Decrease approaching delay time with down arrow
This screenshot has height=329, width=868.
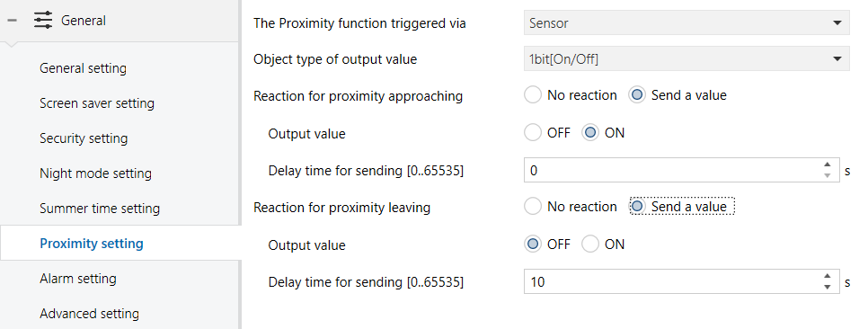(x=827, y=175)
